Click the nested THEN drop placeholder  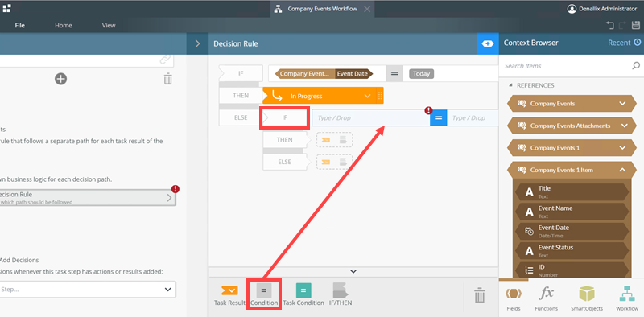click(x=334, y=140)
